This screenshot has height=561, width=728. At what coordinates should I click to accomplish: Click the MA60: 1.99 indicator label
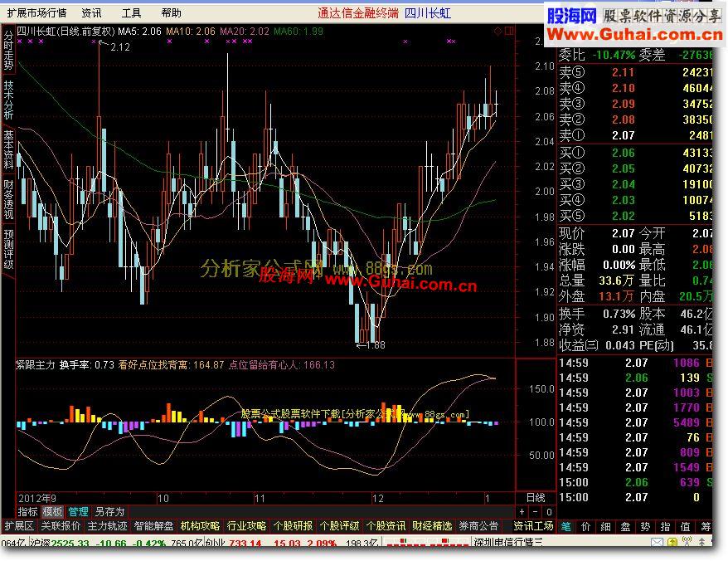pyautogui.click(x=298, y=32)
